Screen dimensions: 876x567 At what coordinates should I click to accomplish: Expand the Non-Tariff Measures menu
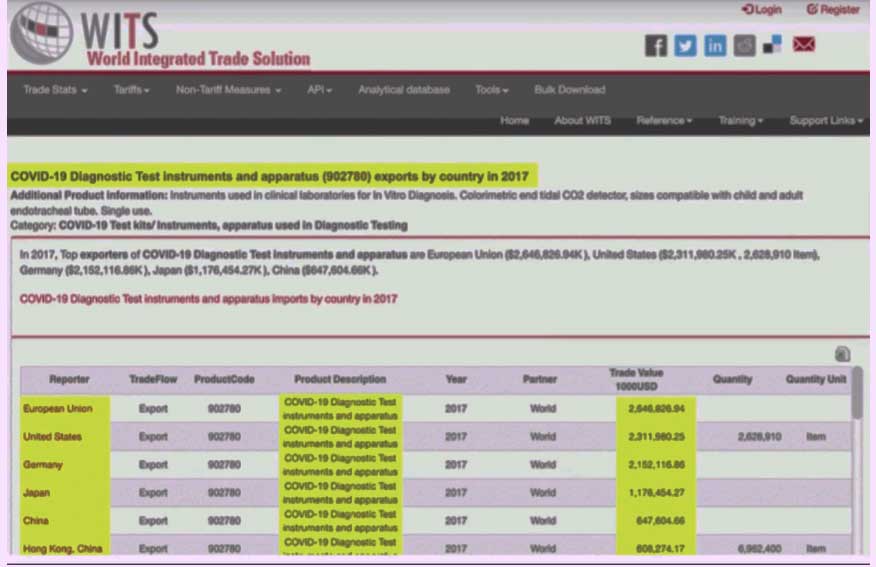(x=228, y=90)
